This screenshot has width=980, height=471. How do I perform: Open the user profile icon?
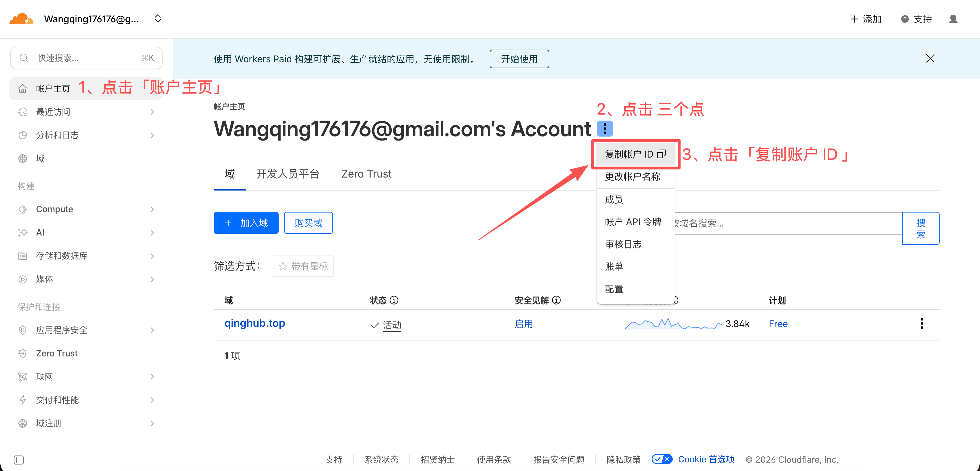pos(953,19)
